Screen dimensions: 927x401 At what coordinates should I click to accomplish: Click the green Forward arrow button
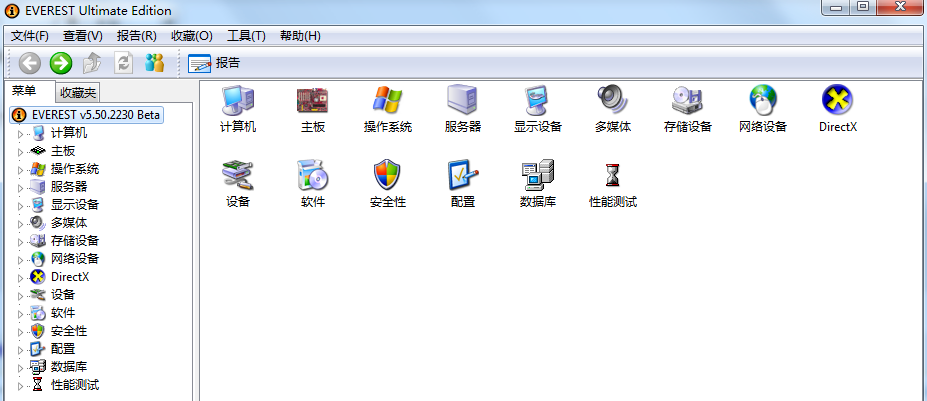[60, 63]
